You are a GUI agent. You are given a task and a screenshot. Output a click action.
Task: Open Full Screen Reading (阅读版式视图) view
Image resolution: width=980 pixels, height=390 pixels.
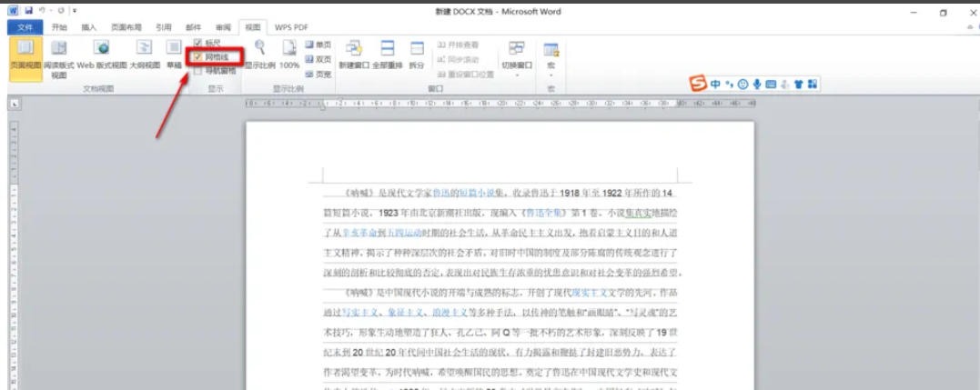[x=59, y=58]
